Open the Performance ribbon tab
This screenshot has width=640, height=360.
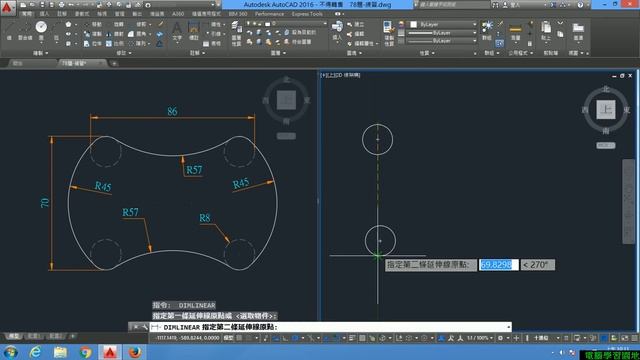(269, 14)
